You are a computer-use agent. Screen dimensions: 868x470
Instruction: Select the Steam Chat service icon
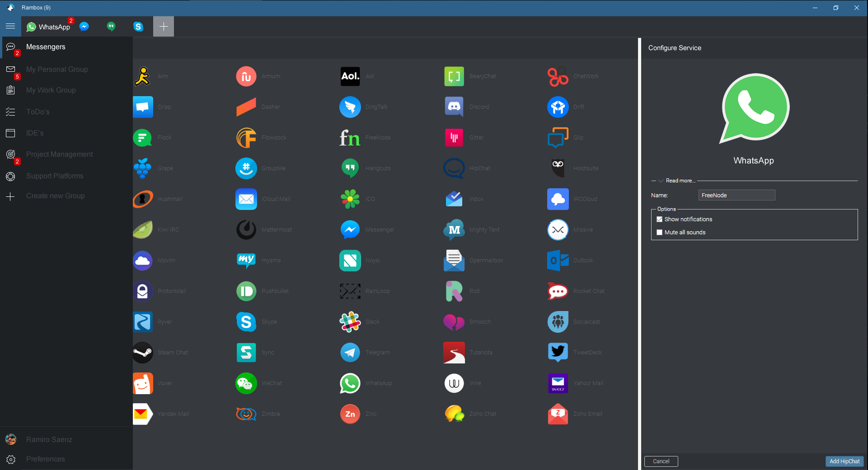143,353
